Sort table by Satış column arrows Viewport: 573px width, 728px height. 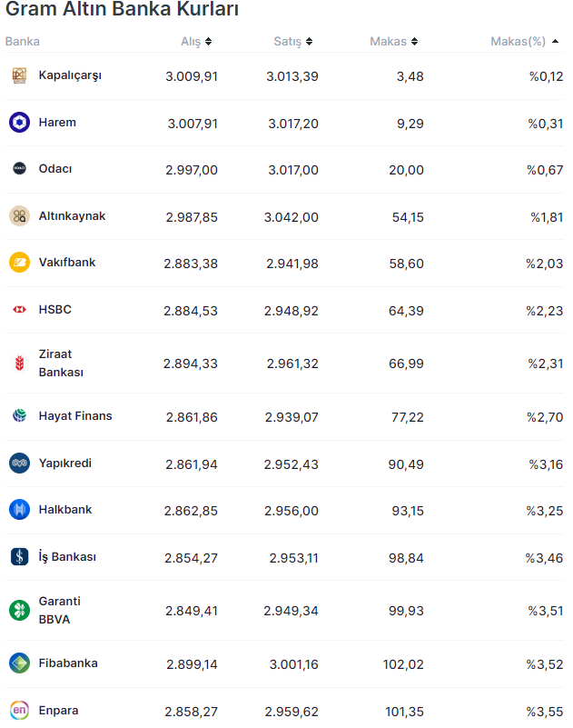coord(309,42)
